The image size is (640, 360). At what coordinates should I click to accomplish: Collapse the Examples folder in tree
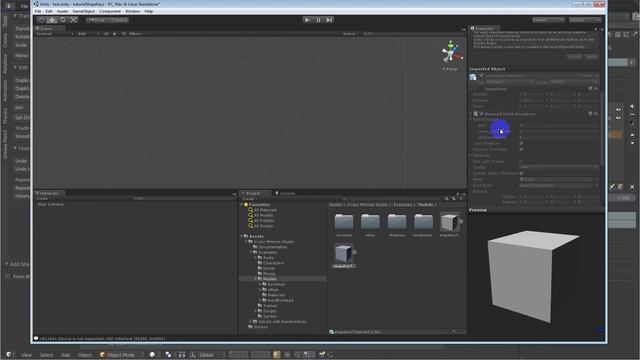[251, 252]
